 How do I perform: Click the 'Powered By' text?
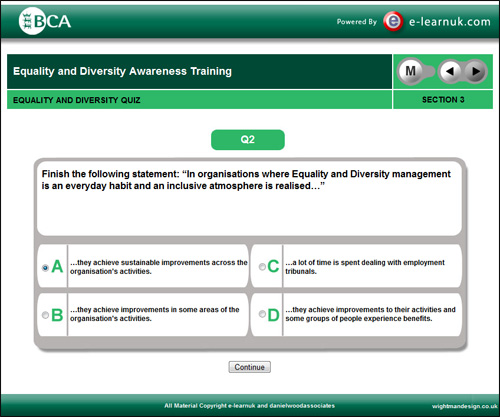(x=357, y=22)
